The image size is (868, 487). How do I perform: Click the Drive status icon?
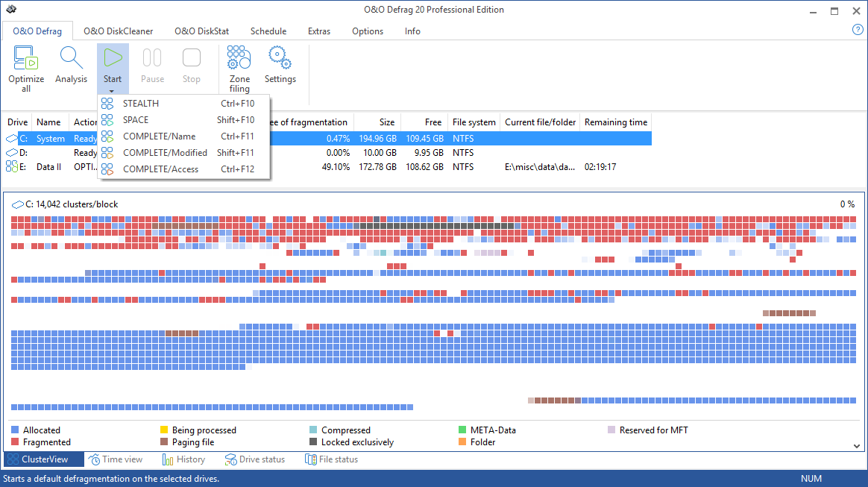231,459
